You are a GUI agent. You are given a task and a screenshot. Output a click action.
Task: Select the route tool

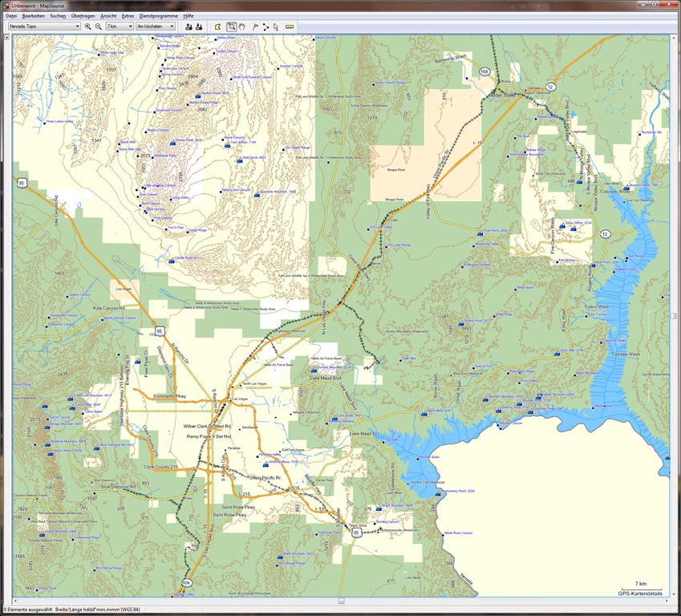[266, 26]
